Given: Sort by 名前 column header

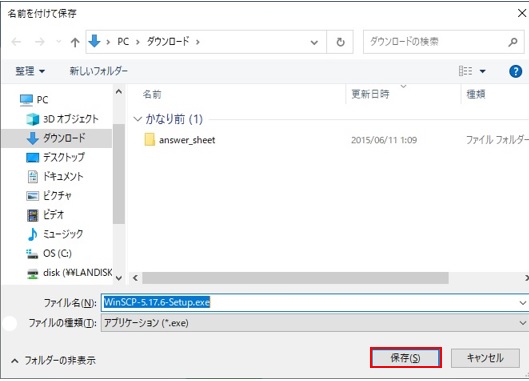Looking at the screenshot, I should (x=152, y=94).
